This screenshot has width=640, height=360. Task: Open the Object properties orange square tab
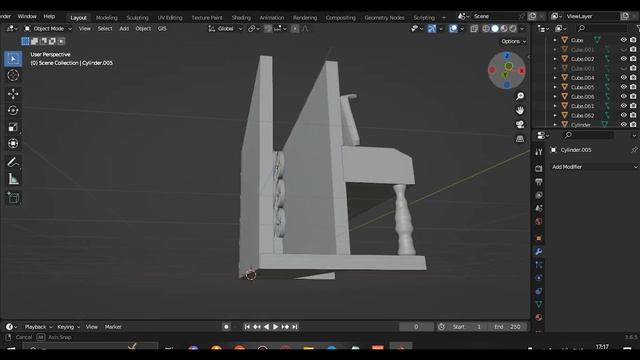click(x=539, y=238)
